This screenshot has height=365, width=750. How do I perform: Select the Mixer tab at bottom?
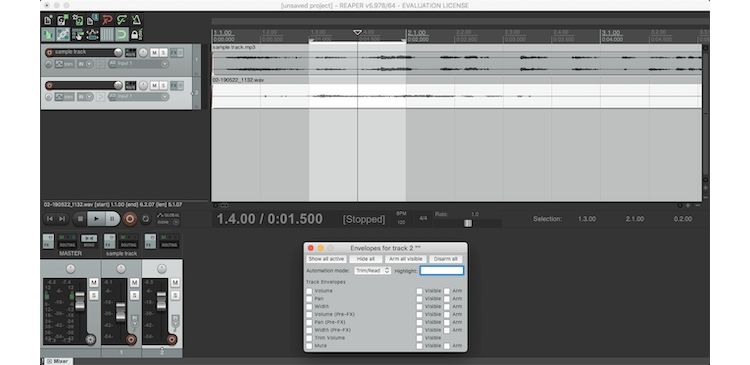coord(57,361)
